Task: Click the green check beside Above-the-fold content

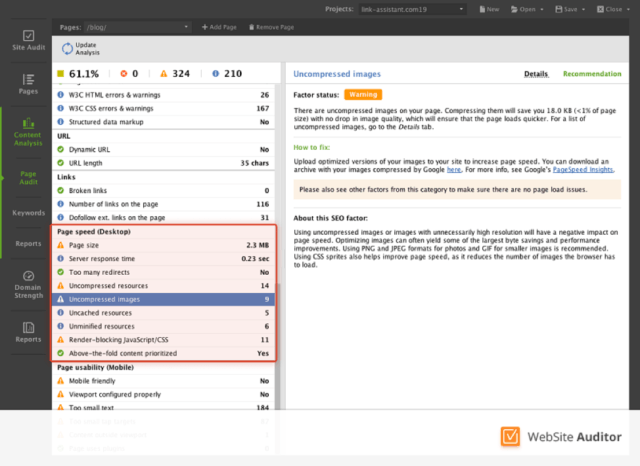Action: click(x=60, y=353)
